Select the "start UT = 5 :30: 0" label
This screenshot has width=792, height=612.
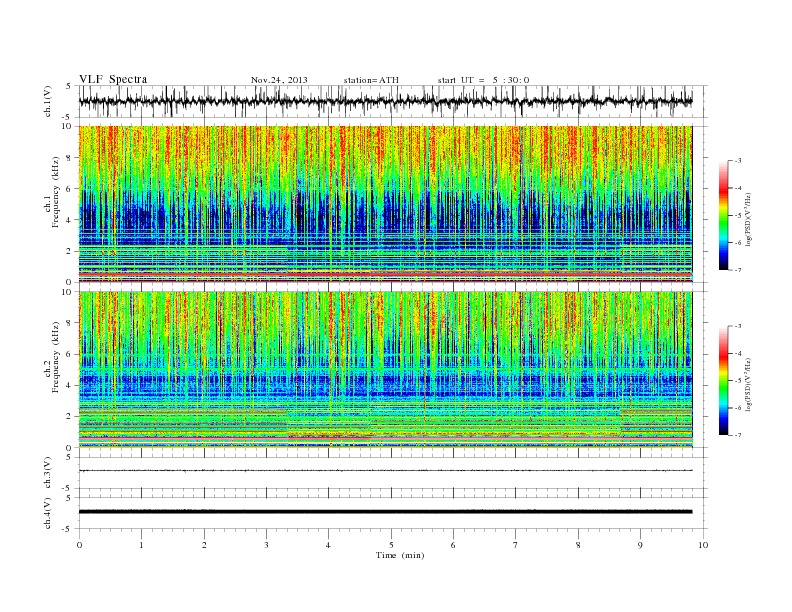point(483,80)
